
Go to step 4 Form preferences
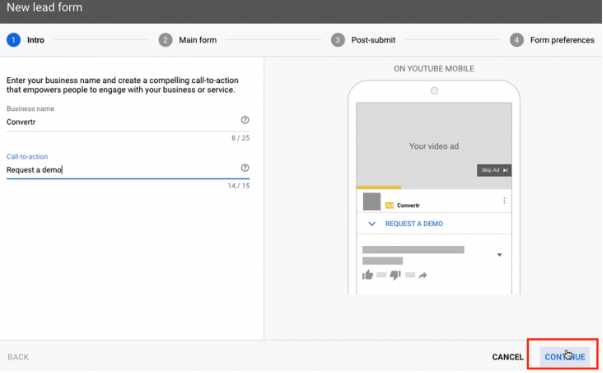click(x=552, y=40)
